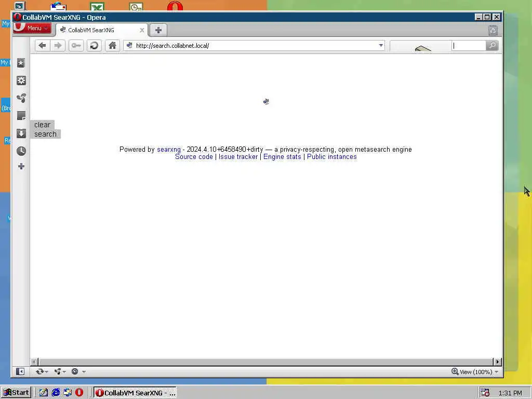Focus the toolbar search field
The height and width of the screenshot is (399, 532).
pos(469,46)
